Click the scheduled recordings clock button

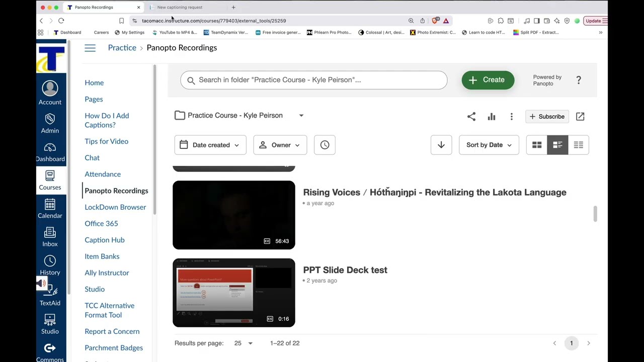click(x=325, y=145)
